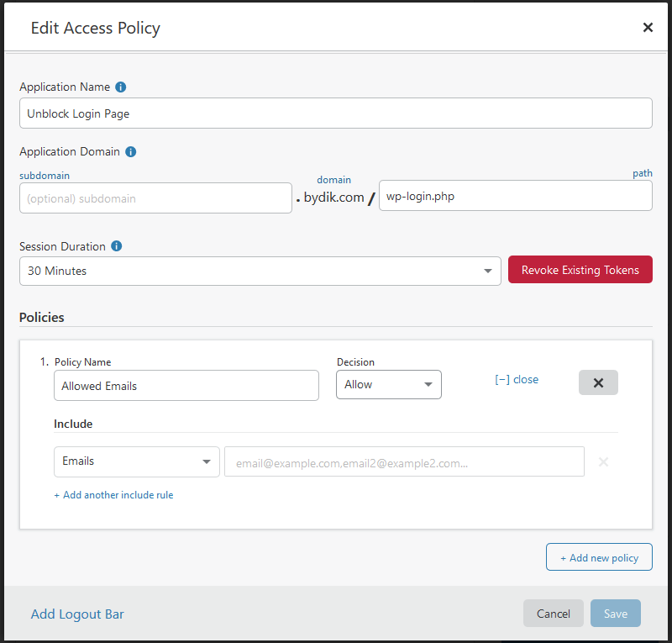Save the access policy changes
Viewport: 672px width, 643px height.
point(615,613)
